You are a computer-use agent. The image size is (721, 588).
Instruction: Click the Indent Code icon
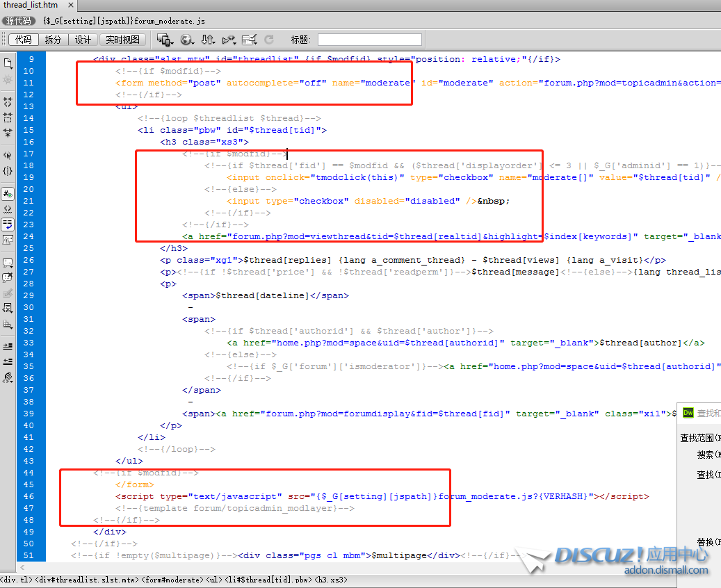tap(8, 346)
